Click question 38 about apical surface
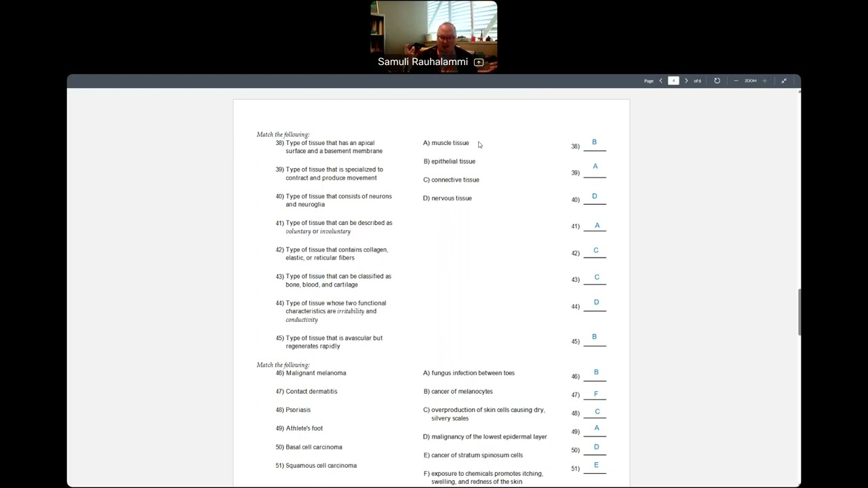This screenshot has height=488, width=868. [x=329, y=147]
